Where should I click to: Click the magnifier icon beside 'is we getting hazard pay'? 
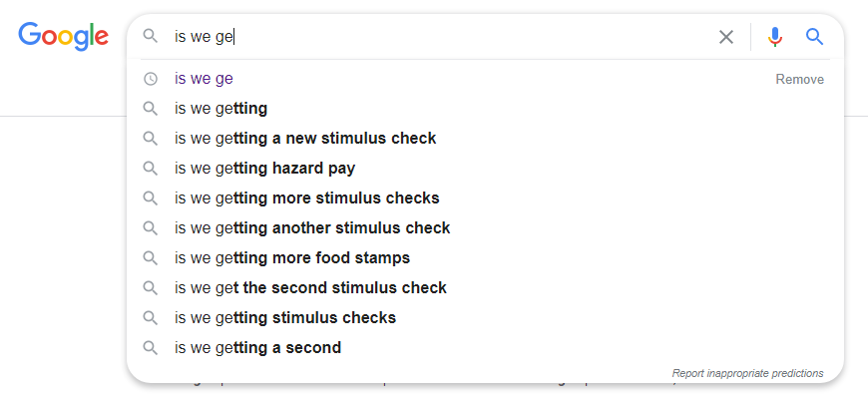coord(151,169)
